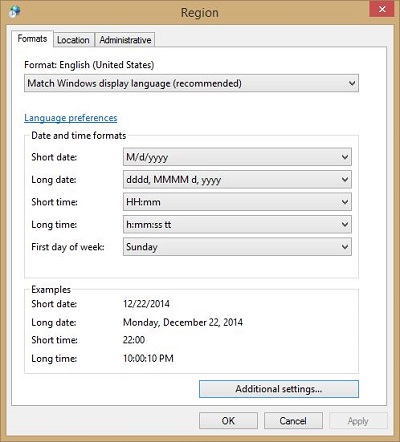Expand the First day of week dropdown
Image resolution: width=400 pixels, height=442 pixels.
pos(237,247)
